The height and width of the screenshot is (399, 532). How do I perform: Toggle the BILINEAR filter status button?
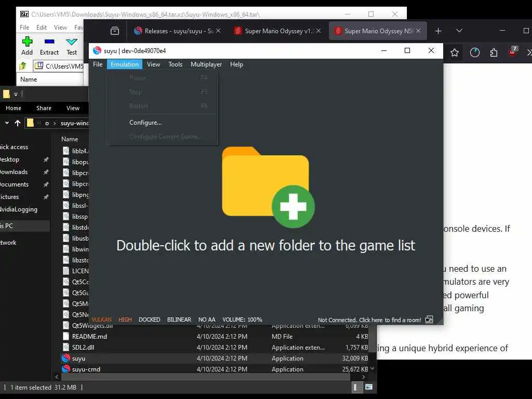[x=179, y=320]
